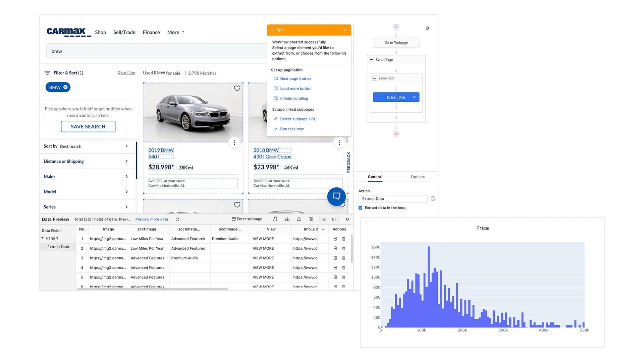This screenshot has width=644, height=362.
Task: Open row 2 enter-subpage action icon
Action: point(335,248)
